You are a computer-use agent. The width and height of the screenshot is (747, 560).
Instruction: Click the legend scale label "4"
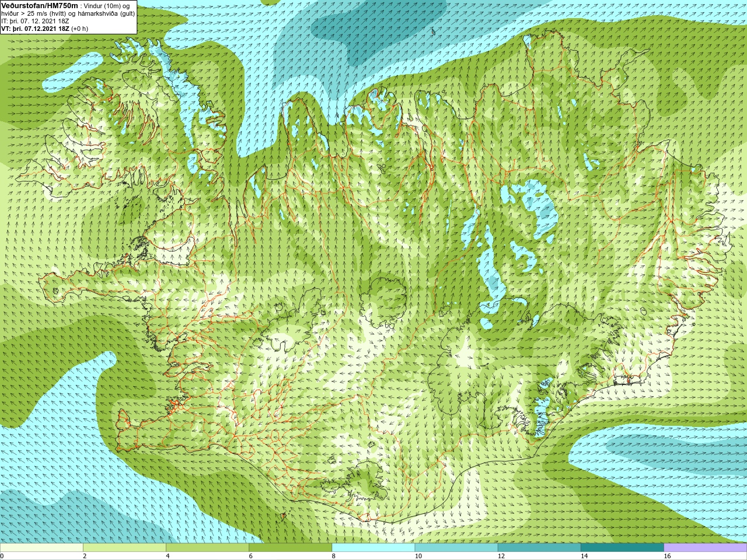(167, 556)
